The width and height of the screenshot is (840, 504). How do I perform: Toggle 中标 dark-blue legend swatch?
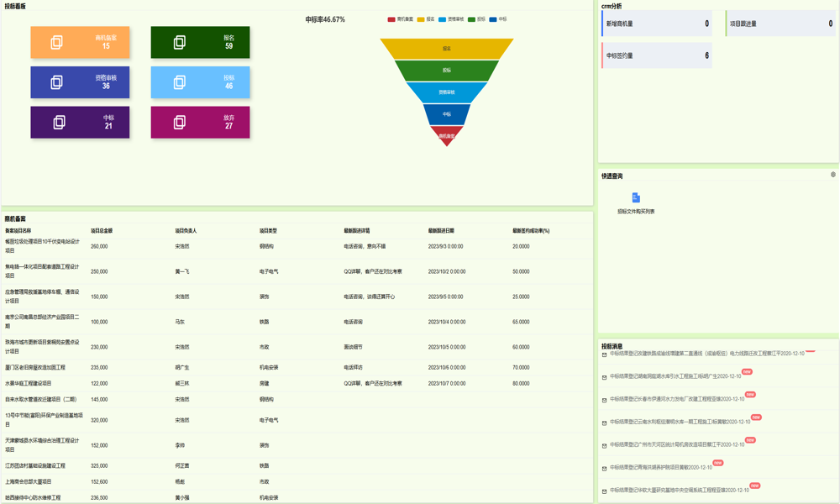click(493, 19)
